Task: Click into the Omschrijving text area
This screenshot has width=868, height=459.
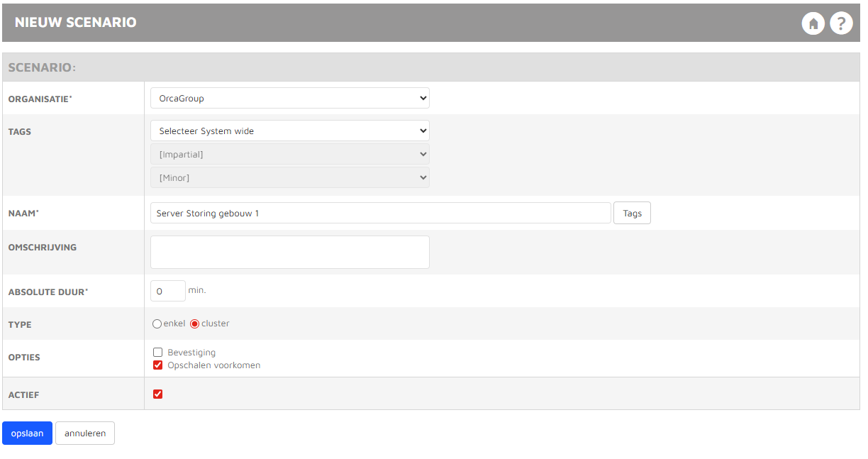Action: tap(290, 252)
